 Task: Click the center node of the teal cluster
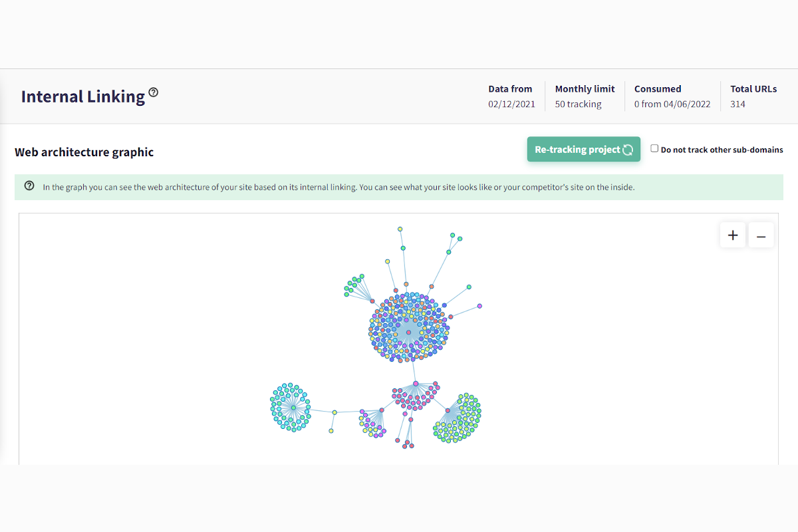[x=293, y=408]
